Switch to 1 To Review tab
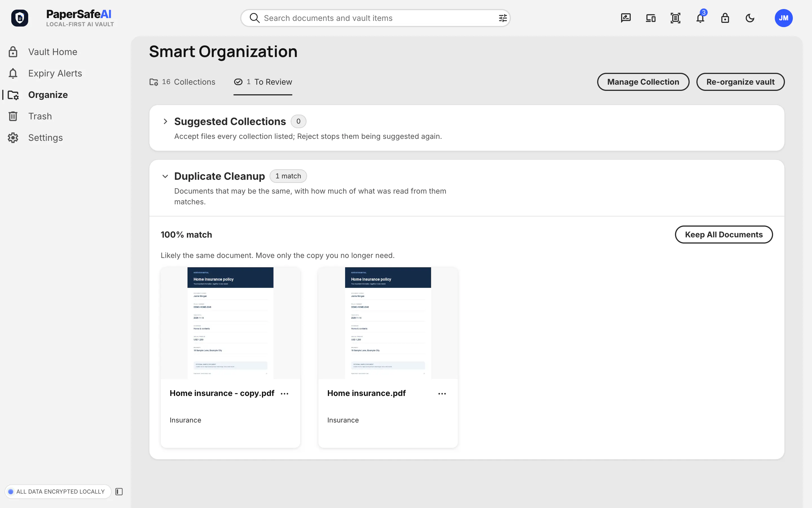Viewport: 812px width, 508px height. coord(263,82)
